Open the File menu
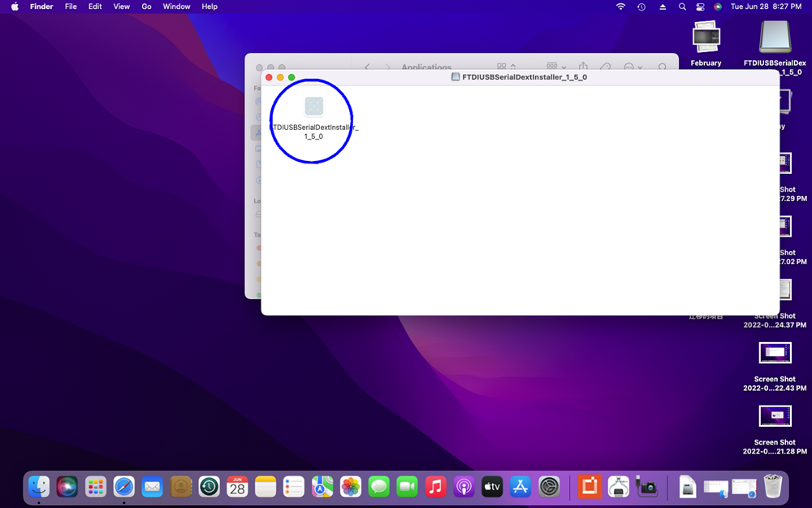The height and width of the screenshot is (508, 812). [71, 7]
